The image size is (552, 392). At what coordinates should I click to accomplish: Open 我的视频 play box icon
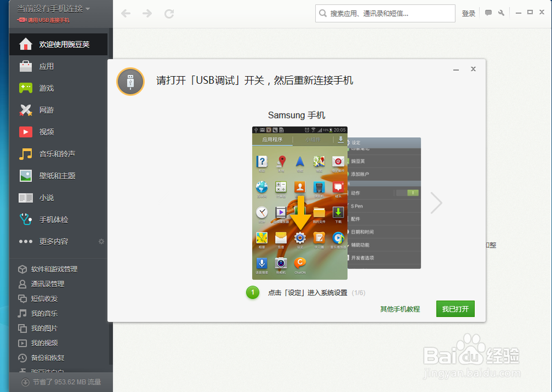[x=23, y=343]
